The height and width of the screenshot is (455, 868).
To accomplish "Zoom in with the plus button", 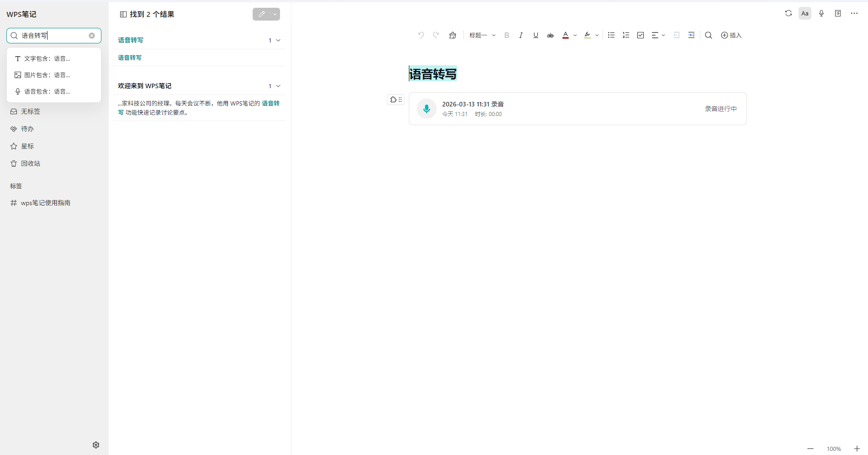I will point(857,449).
